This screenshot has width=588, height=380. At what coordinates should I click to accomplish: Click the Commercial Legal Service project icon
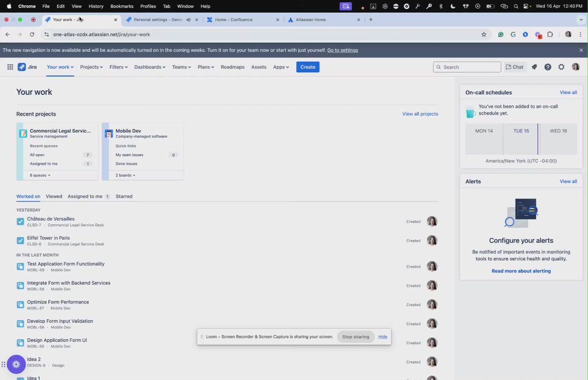pyautogui.click(x=23, y=133)
